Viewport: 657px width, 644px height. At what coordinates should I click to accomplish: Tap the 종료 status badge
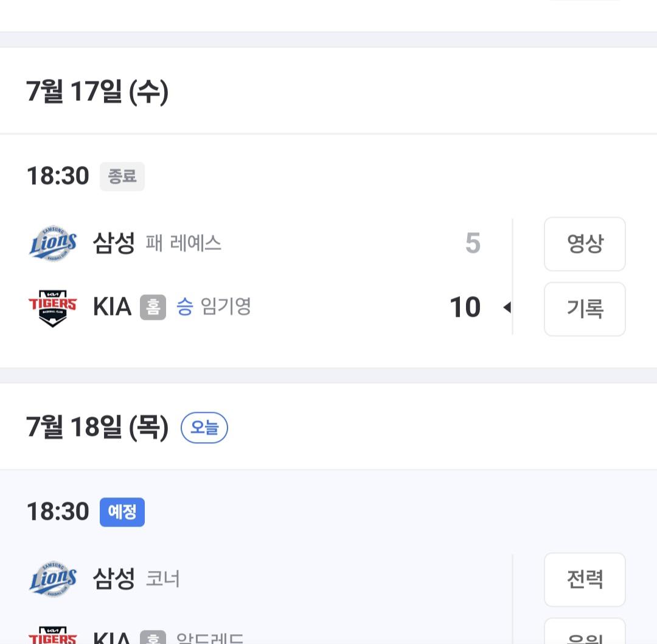(122, 176)
